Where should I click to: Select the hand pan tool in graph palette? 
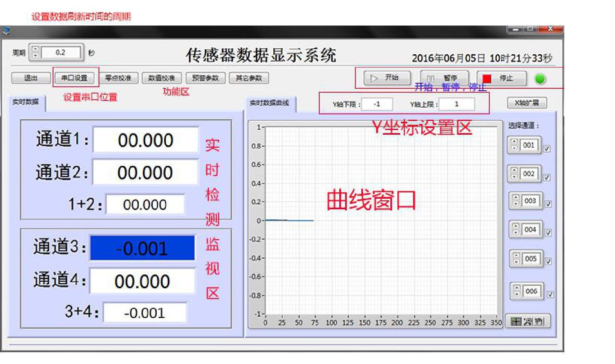click(x=539, y=322)
